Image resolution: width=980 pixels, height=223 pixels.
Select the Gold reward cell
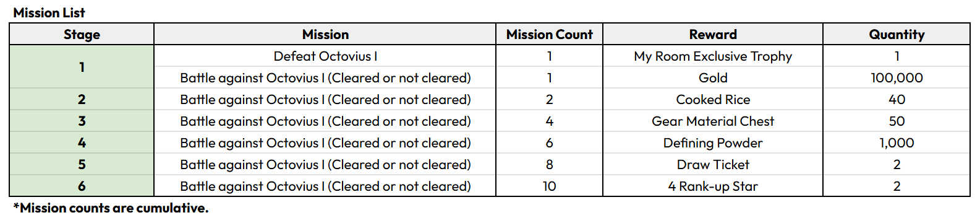(x=713, y=77)
